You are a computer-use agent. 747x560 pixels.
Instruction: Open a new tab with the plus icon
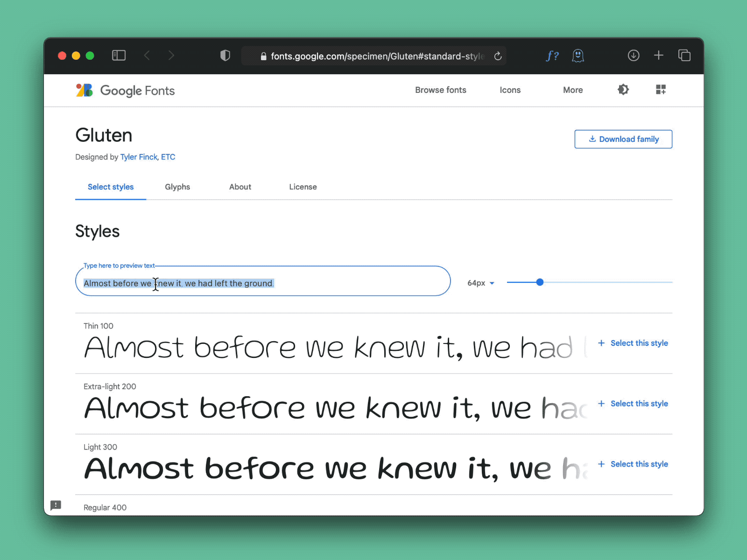point(659,56)
